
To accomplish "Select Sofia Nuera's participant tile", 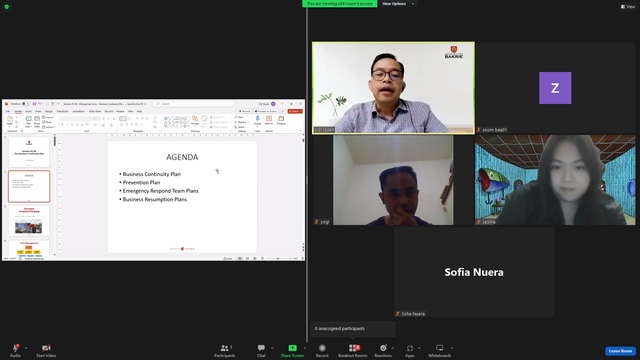I will click(474, 272).
